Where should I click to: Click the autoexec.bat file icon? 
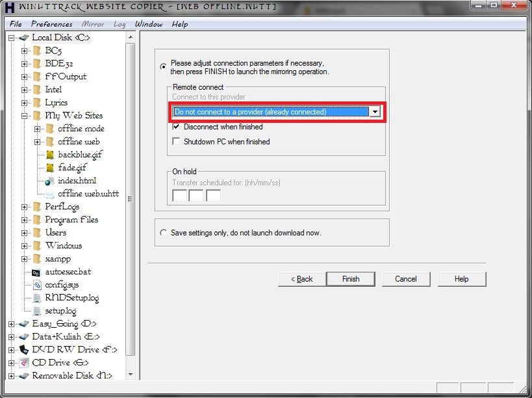(x=36, y=272)
